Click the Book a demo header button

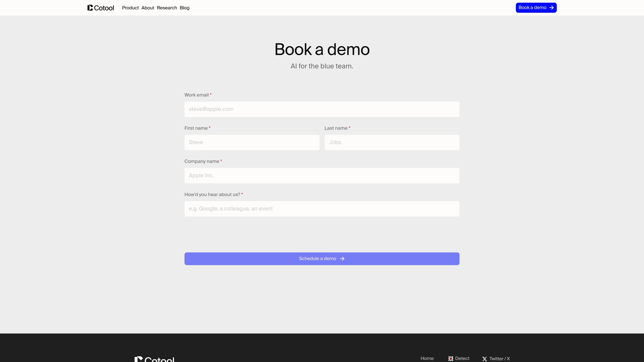pos(536,8)
